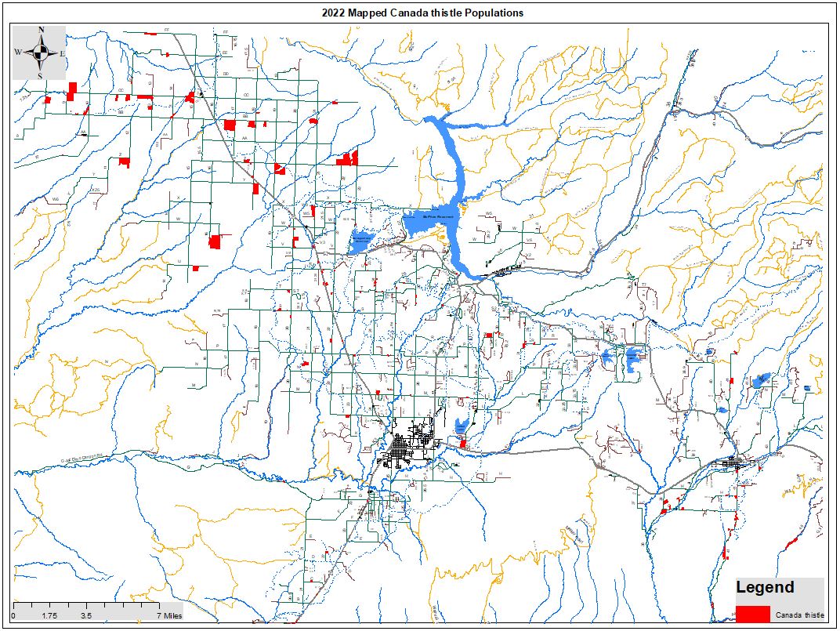Screen dimensions: 840x631
Task: Click the map title text at top
Action: tap(422, 13)
